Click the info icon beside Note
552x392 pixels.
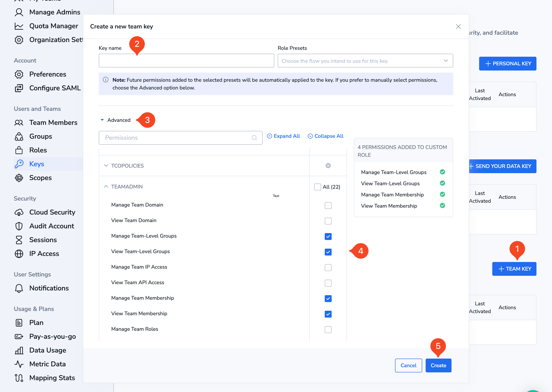pyautogui.click(x=105, y=80)
